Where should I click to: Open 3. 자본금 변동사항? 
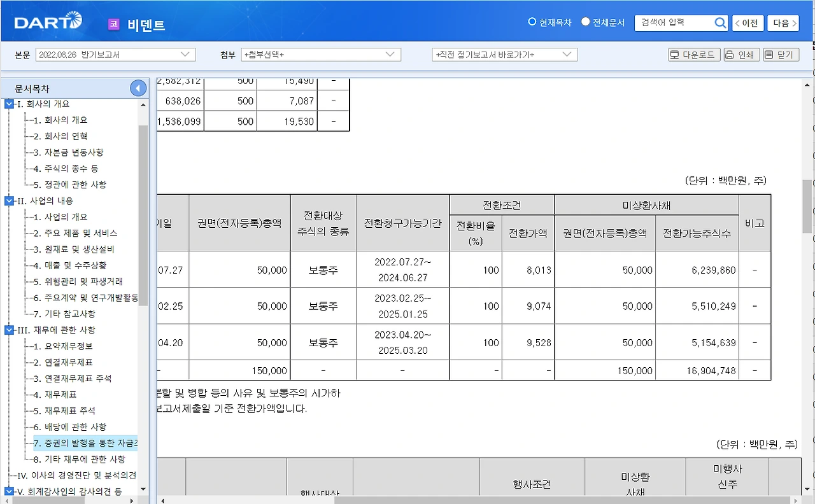pyautogui.click(x=68, y=153)
